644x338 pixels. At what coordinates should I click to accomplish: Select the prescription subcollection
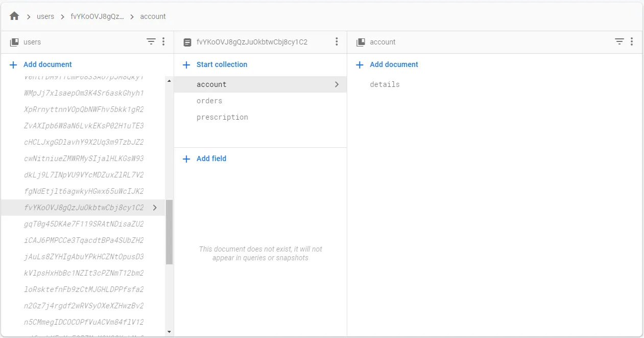click(x=222, y=117)
